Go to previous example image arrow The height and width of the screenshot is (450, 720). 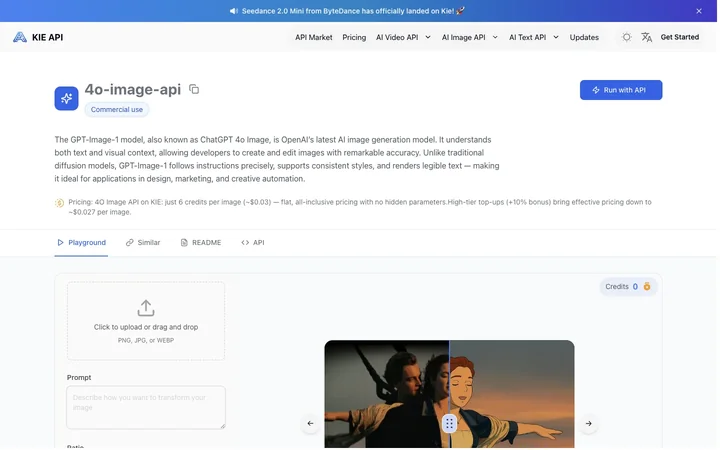[310, 423]
